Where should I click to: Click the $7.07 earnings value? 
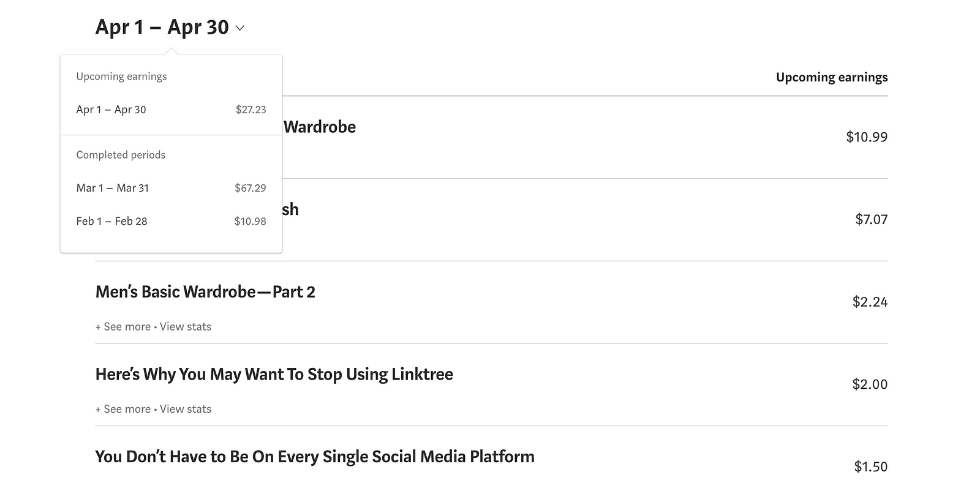pos(871,219)
